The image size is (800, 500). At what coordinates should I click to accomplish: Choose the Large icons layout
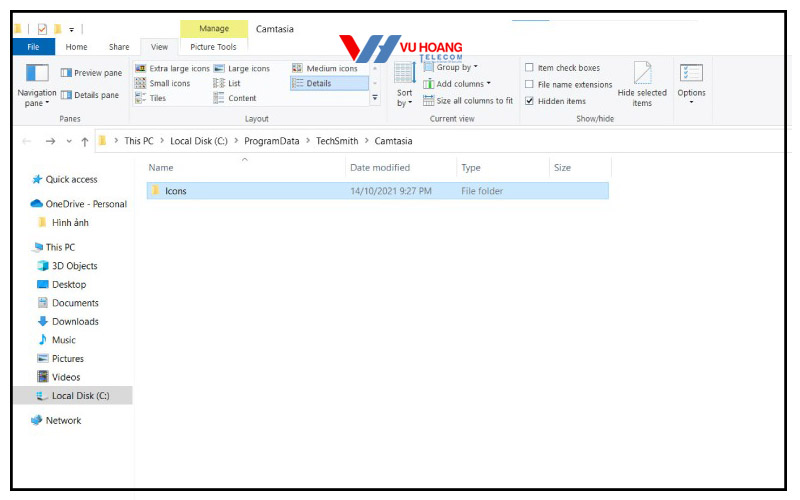[x=242, y=68]
